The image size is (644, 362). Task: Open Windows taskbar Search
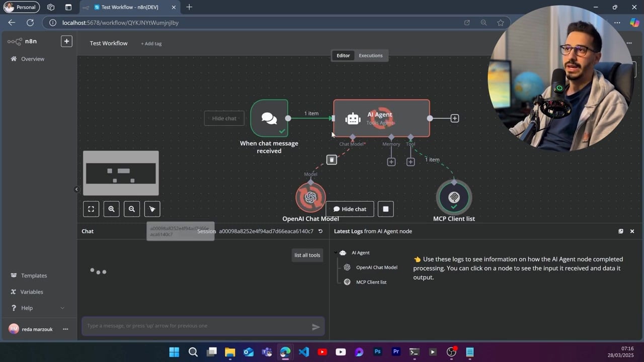(193, 352)
